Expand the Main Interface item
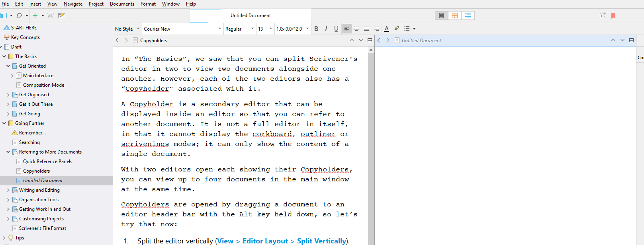The width and height of the screenshot is (644, 245). coord(12,76)
